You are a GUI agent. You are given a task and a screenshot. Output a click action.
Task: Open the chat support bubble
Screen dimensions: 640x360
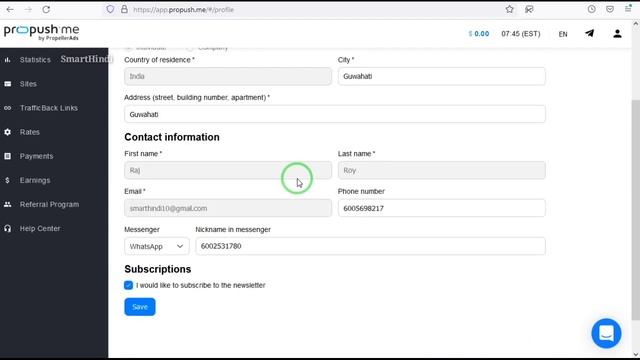(x=606, y=333)
